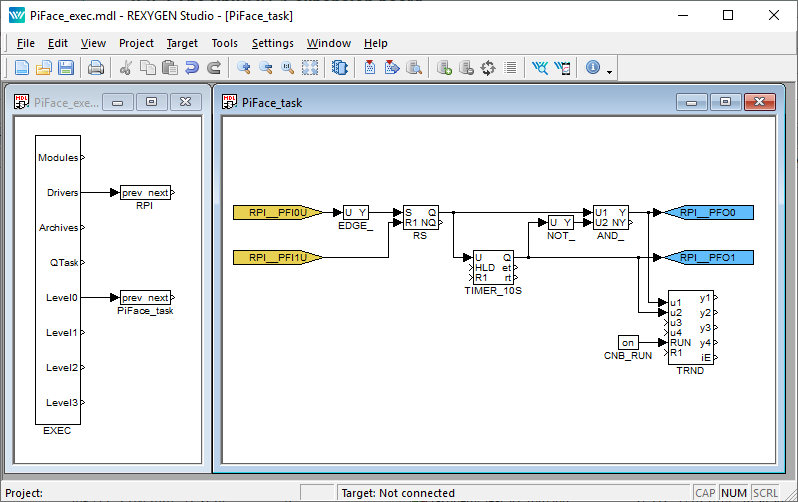Select the NOT_ block
The height and width of the screenshot is (502, 798).
[x=561, y=222]
